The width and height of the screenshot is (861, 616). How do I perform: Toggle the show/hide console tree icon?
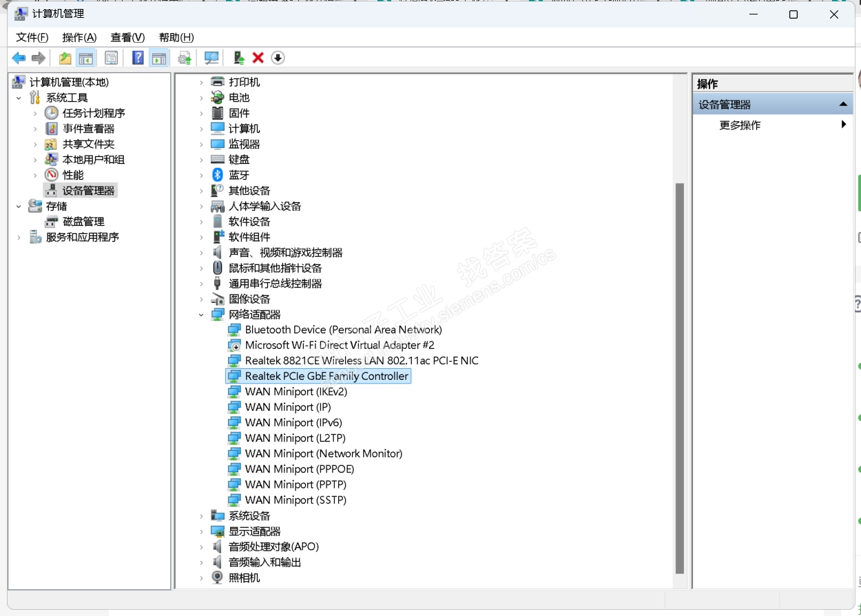[x=86, y=58]
